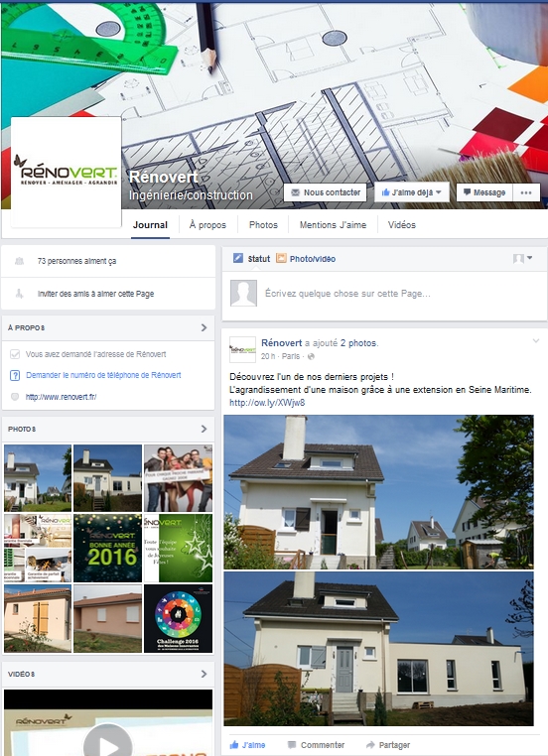Click the Partager share arrow icon
The height and width of the screenshot is (756, 548).
tap(370, 744)
